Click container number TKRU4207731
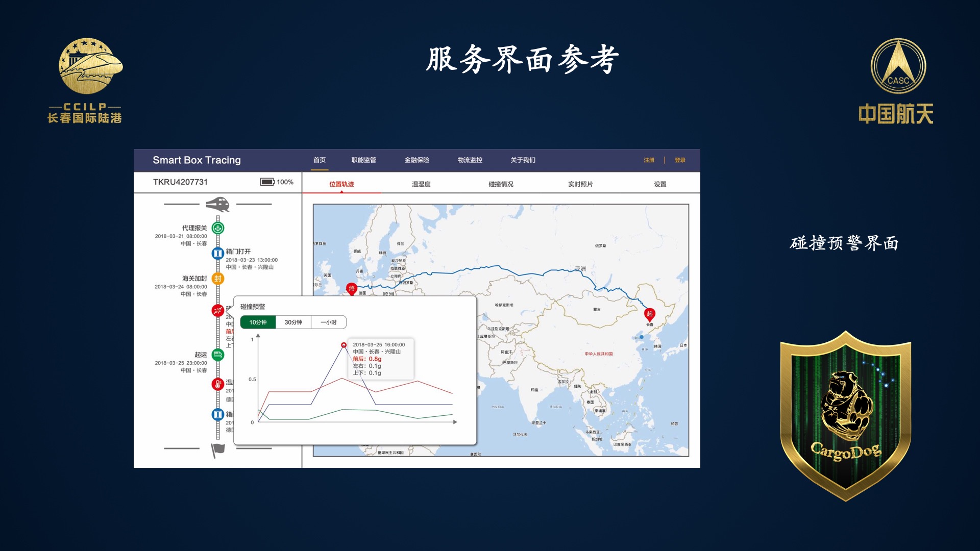This screenshot has height=551, width=980. click(180, 182)
